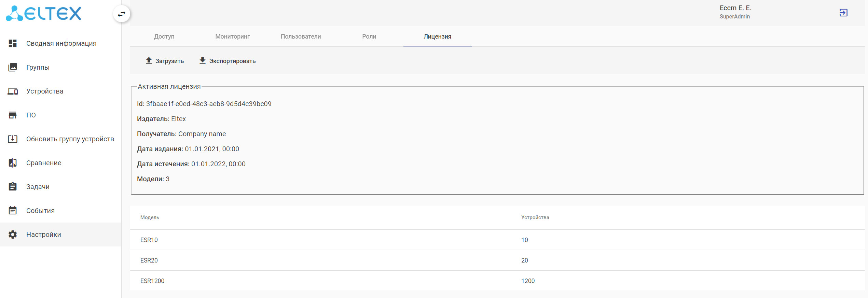Switch to the Доступ tab
Viewport: 868px width, 298px height.
(164, 37)
